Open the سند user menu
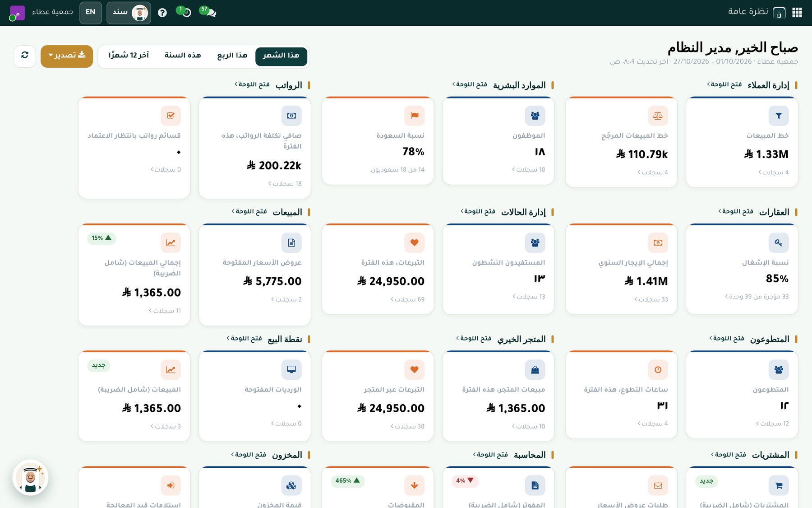The width and height of the screenshot is (812, 508). point(129,12)
